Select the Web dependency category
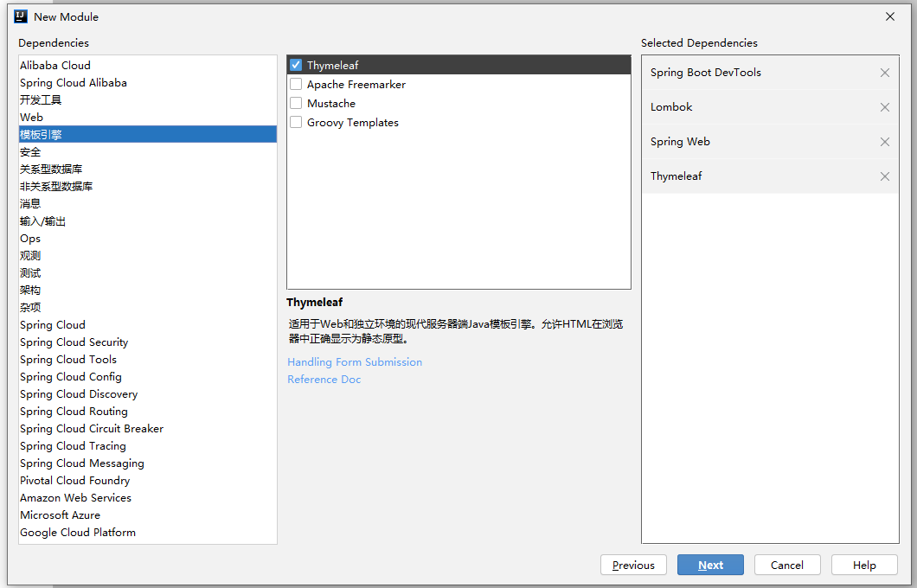917x588 pixels. point(148,117)
